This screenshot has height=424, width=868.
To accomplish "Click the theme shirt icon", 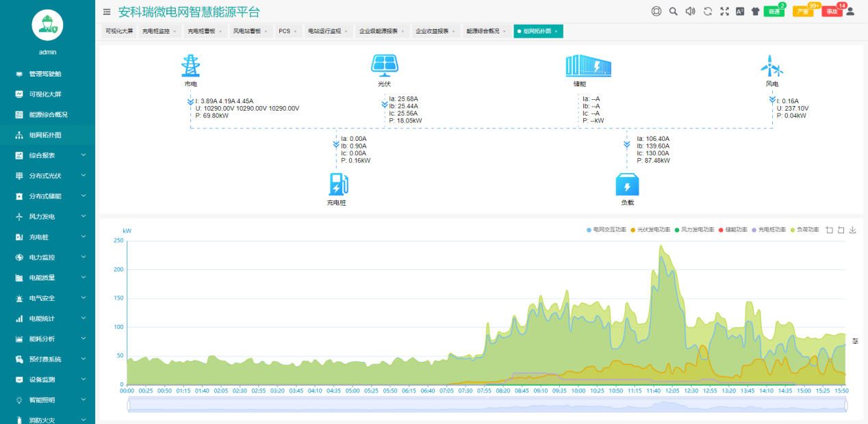I will 755,11.
